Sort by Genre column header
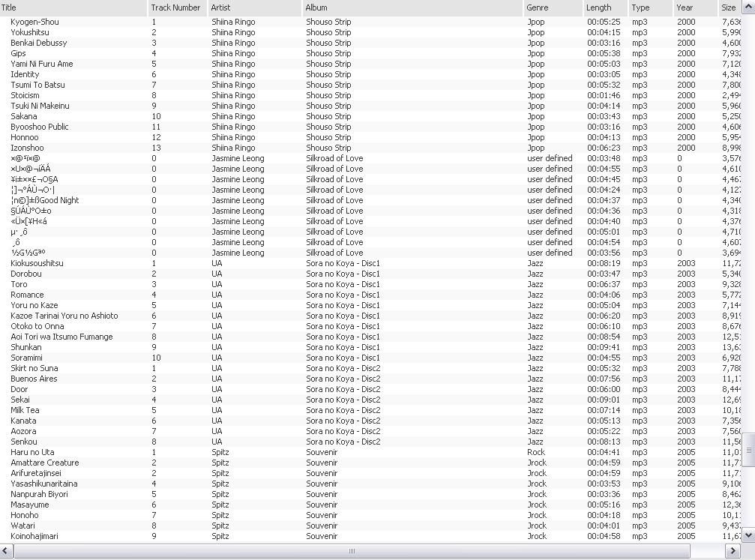This screenshot has height=560, width=755. (553, 7)
